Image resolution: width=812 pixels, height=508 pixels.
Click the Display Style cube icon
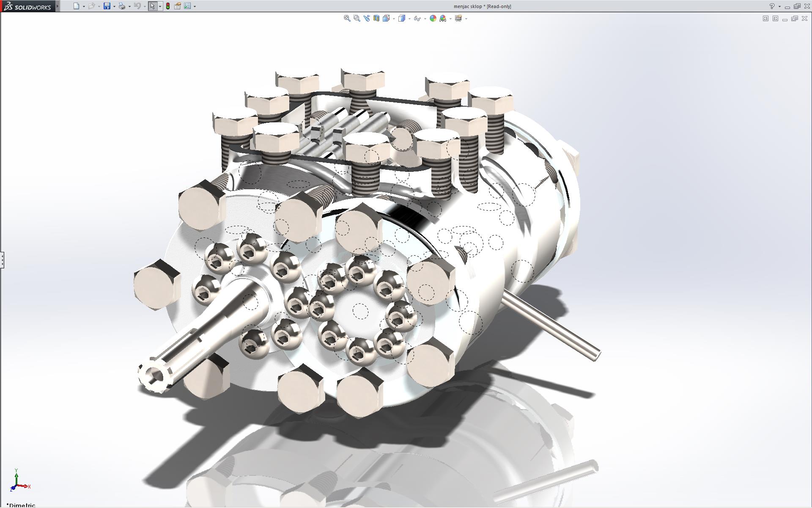point(402,18)
